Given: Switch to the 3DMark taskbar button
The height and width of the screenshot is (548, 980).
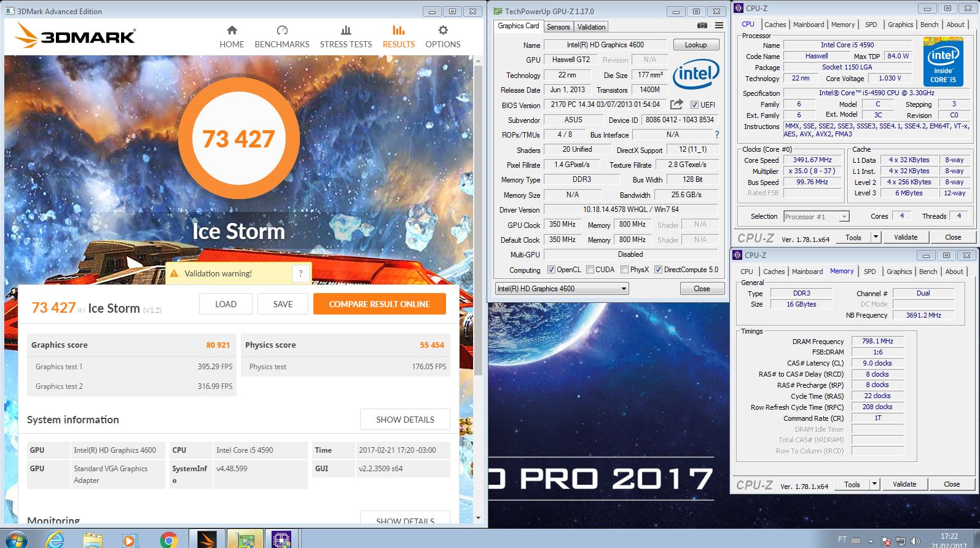Looking at the screenshot, I should pyautogui.click(x=207, y=539).
